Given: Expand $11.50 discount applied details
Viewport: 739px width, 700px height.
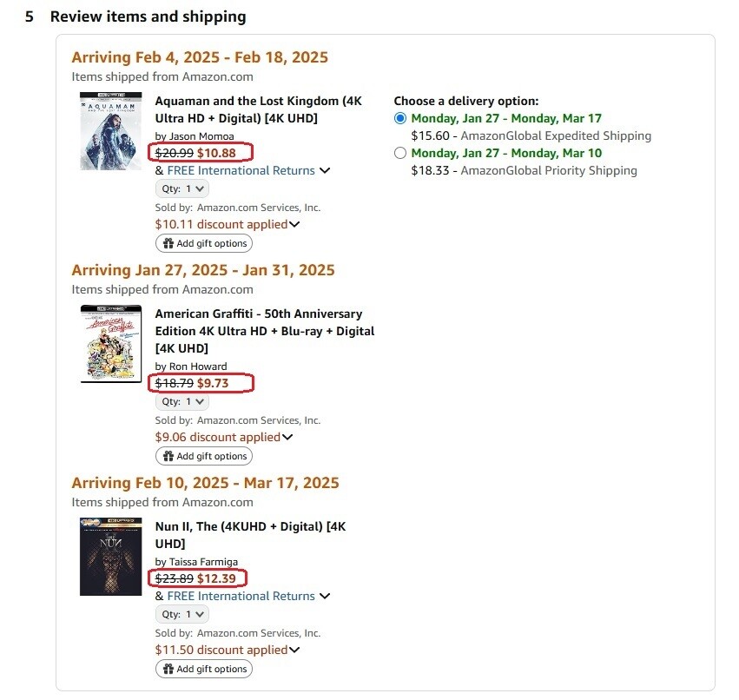Looking at the screenshot, I should 294,650.
